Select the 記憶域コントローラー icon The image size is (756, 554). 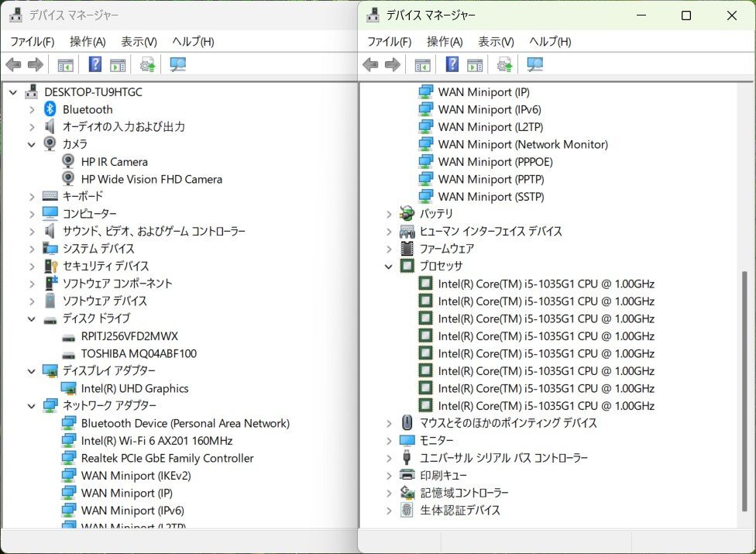[x=407, y=492]
